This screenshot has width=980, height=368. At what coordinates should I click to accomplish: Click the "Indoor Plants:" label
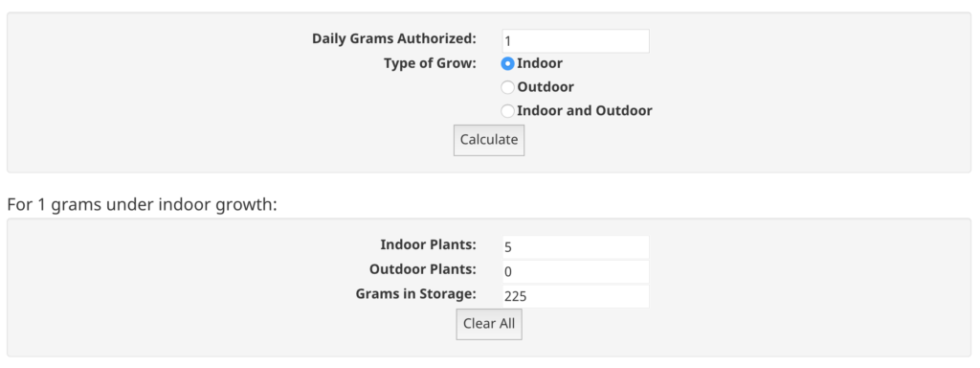pos(428,244)
